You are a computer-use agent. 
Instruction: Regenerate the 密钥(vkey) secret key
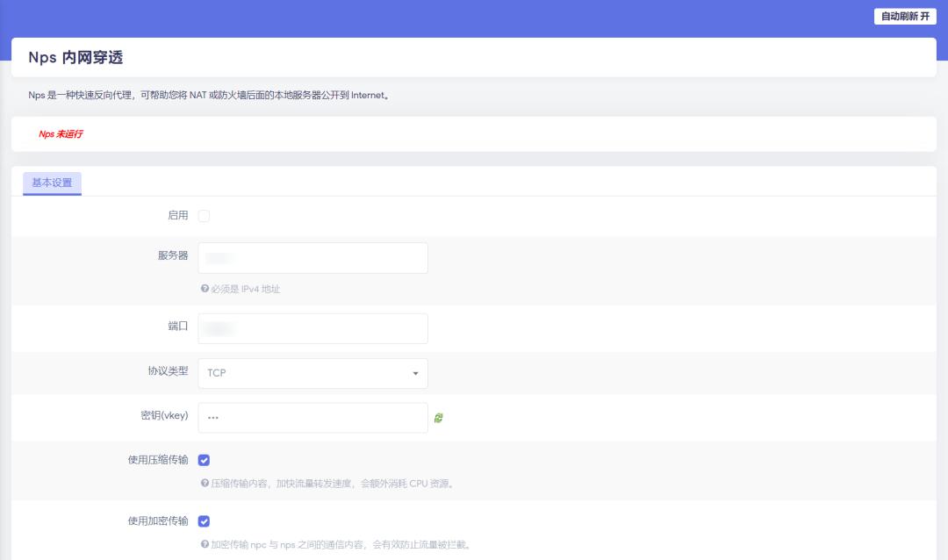click(439, 418)
